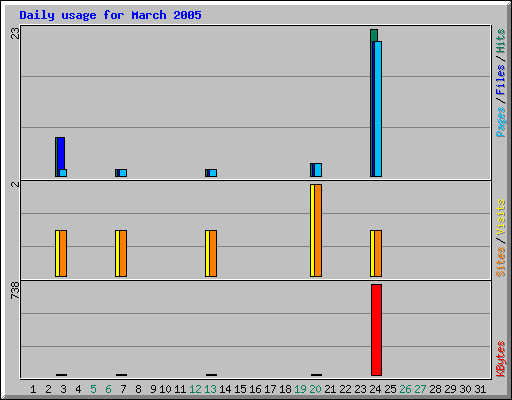Image resolution: width=512 pixels, height=400 pixels.
Task: Click the KBytes legend label
Action: 501,359
